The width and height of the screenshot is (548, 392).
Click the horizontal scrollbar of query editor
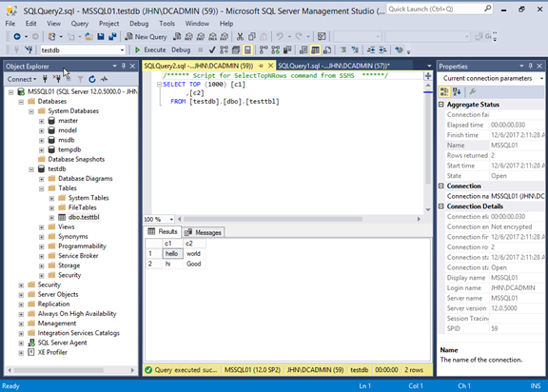coord(273,220)
